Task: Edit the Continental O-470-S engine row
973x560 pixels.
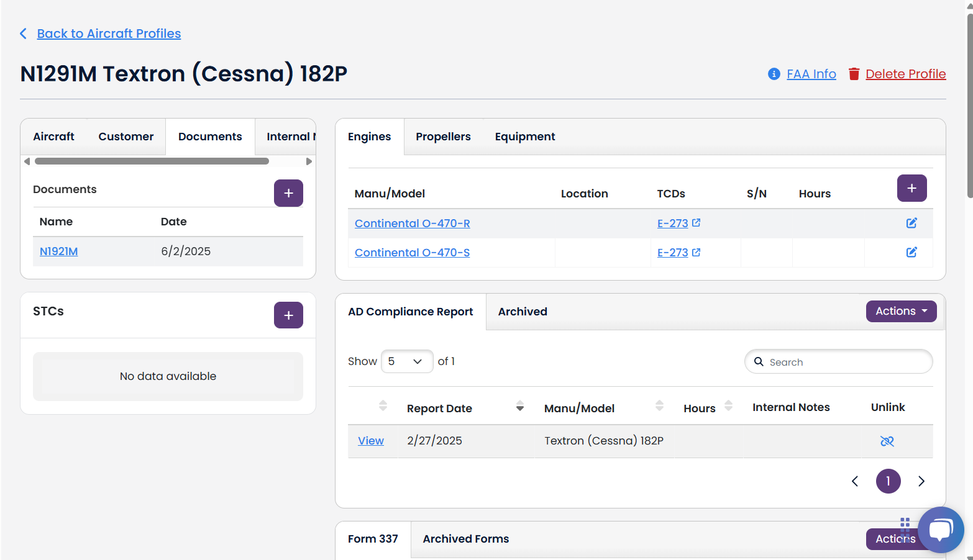Action: click(x=911, y=252)
